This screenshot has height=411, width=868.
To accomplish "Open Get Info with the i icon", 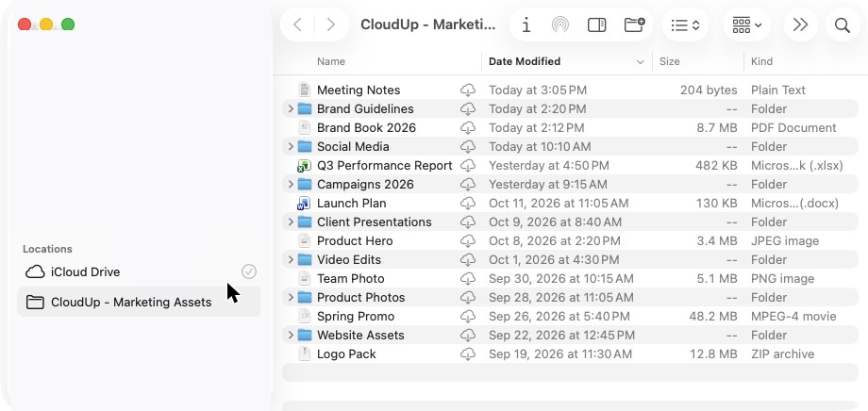I will pos(526,25).
